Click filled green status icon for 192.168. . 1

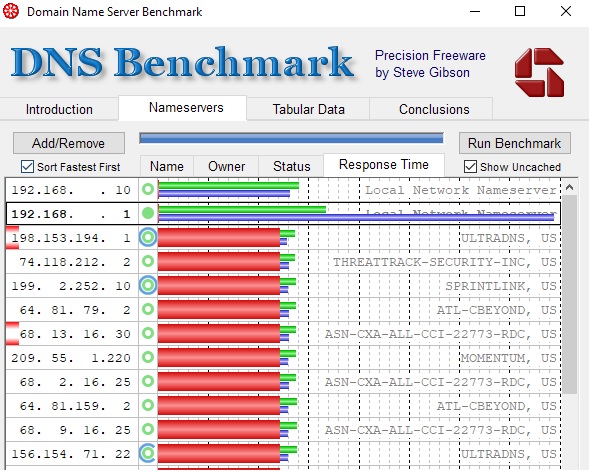tap(148, 213)
